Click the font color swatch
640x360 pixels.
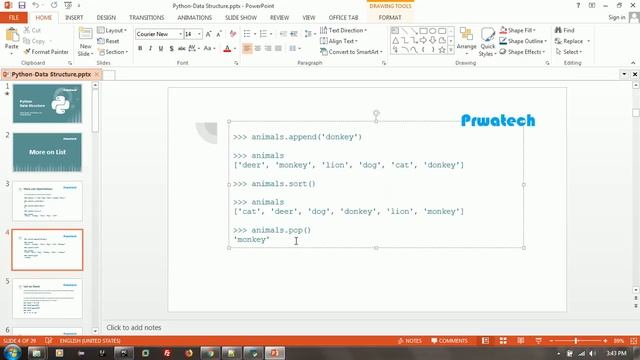[x=227, y=49]
